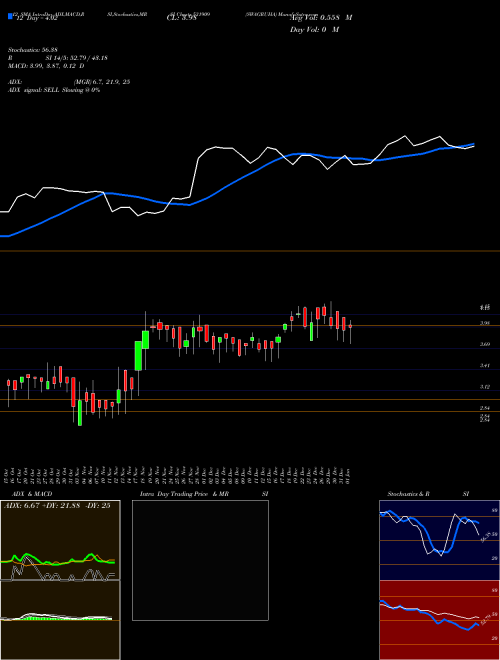Click the ADX (MGR) 6.7, 21.9, 25 line

pyautogui.click(x=69, y=82)
